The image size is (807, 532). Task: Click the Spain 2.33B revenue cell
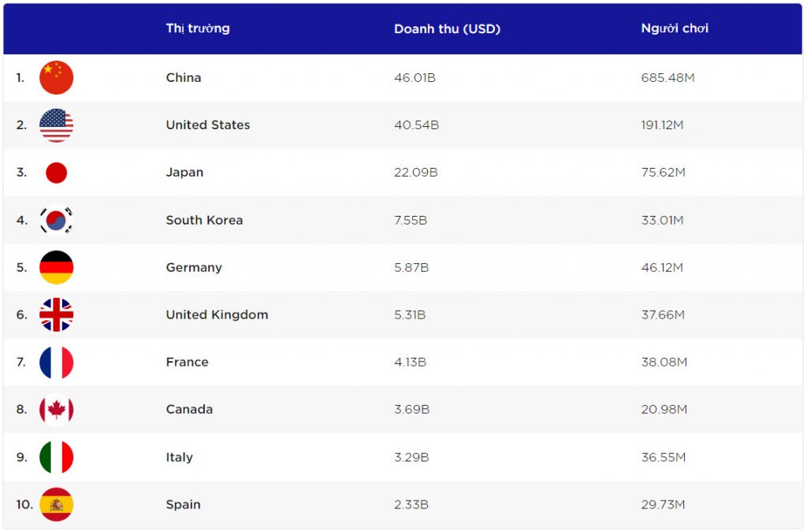pos(411,504)
